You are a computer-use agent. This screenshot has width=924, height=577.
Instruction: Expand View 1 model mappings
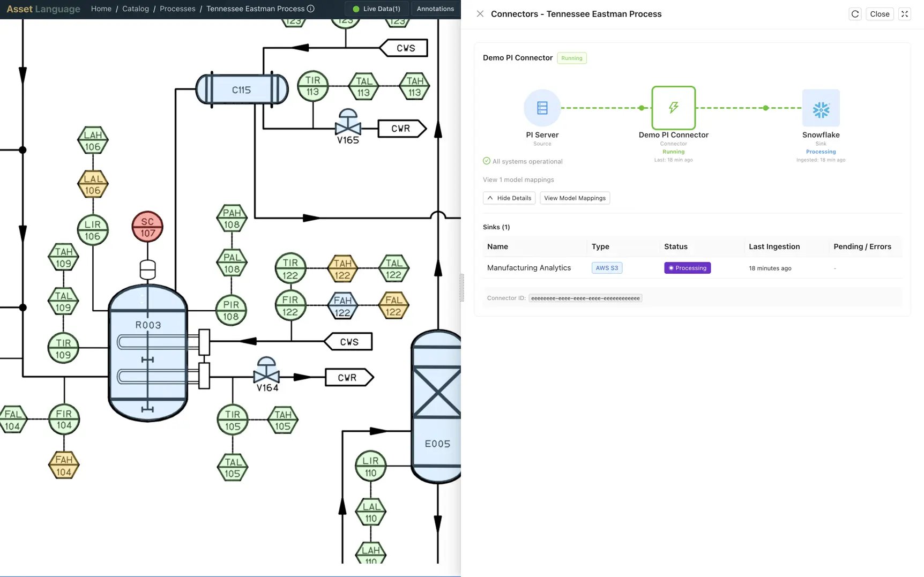coord(518,179)
